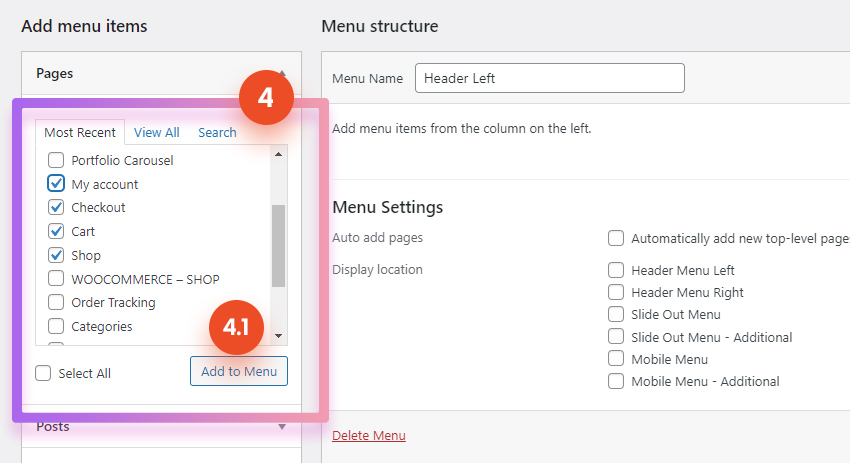This screenshot has width=850, height=463.
Task: Switch to the View All tab
Action: 157,132
